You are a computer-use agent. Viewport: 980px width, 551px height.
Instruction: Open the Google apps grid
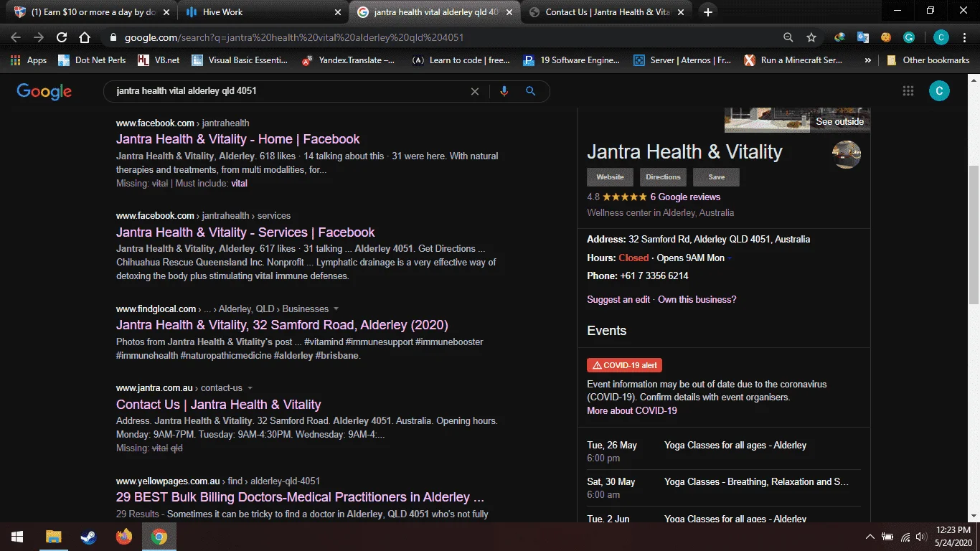tap(908, 90)
